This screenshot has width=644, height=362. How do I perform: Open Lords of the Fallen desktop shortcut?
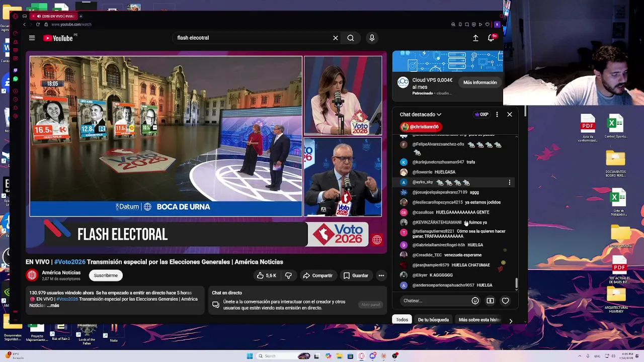87,334
